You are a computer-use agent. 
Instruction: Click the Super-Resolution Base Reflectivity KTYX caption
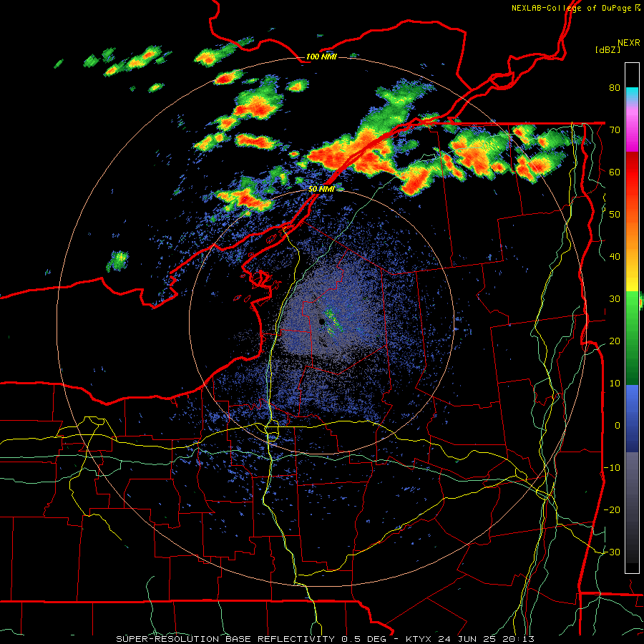pos(326,639)
